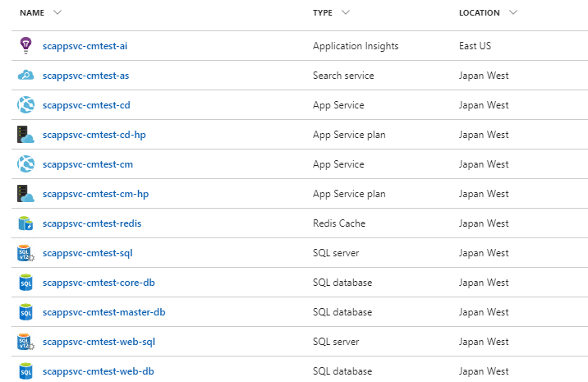Image resolution: width=588 pixels, height=382 pixels.
Task: Click 'App Service plan' type for scappsvc-cmtest-cd-hp
Action: coord(349,135)
